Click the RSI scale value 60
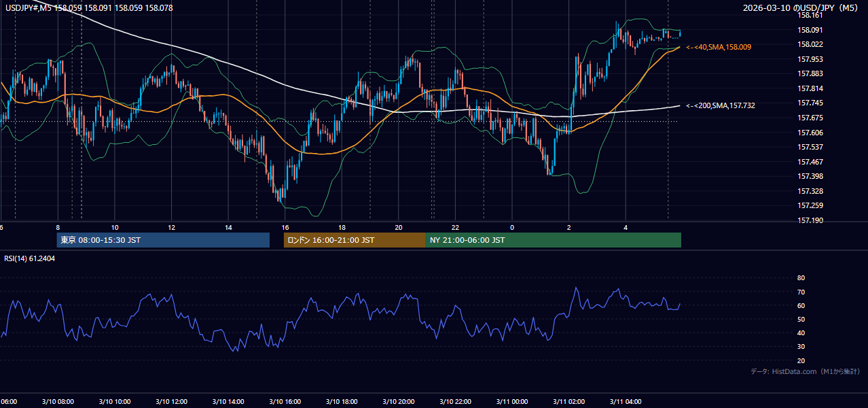The image size is (868, 408). (801, 305)
